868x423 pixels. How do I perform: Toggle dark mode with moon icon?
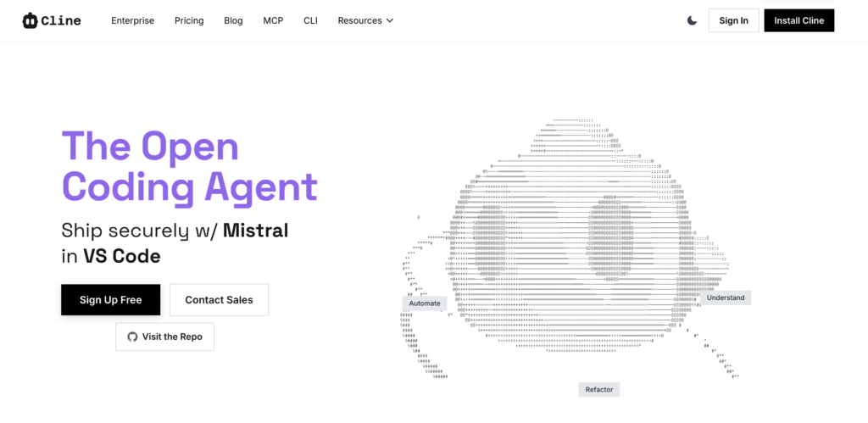click(x=692, y=20)
